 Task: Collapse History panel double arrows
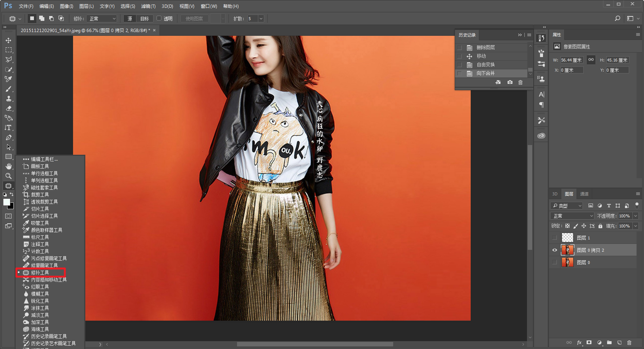coord(520,35)
